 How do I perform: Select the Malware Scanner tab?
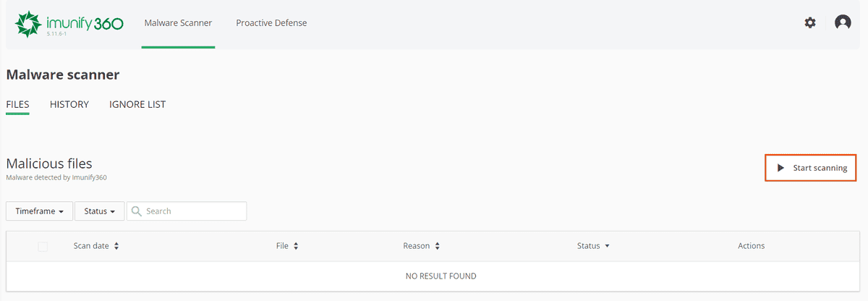[x=178, y=23]
